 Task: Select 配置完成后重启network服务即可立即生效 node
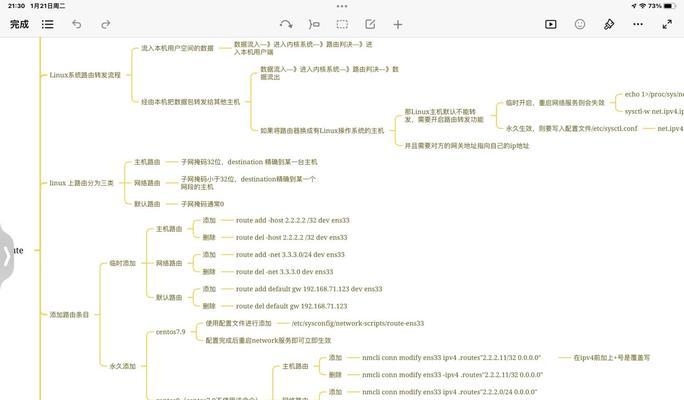268,340
